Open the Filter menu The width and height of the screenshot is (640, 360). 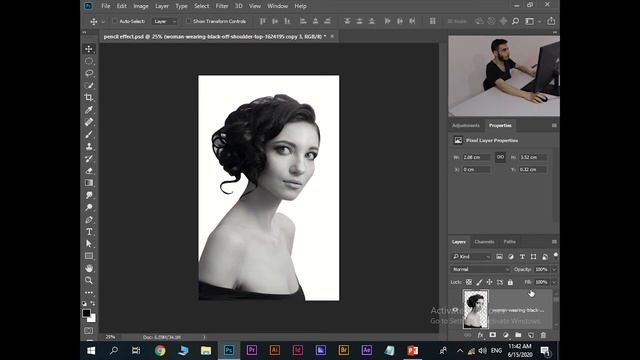(222, 6)
